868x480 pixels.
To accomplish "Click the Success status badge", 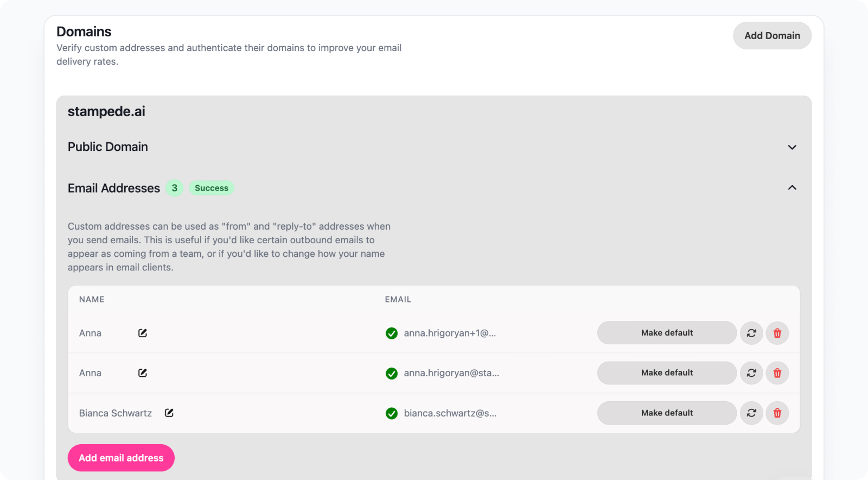I will pyautogui.click(x=212, y=188).
